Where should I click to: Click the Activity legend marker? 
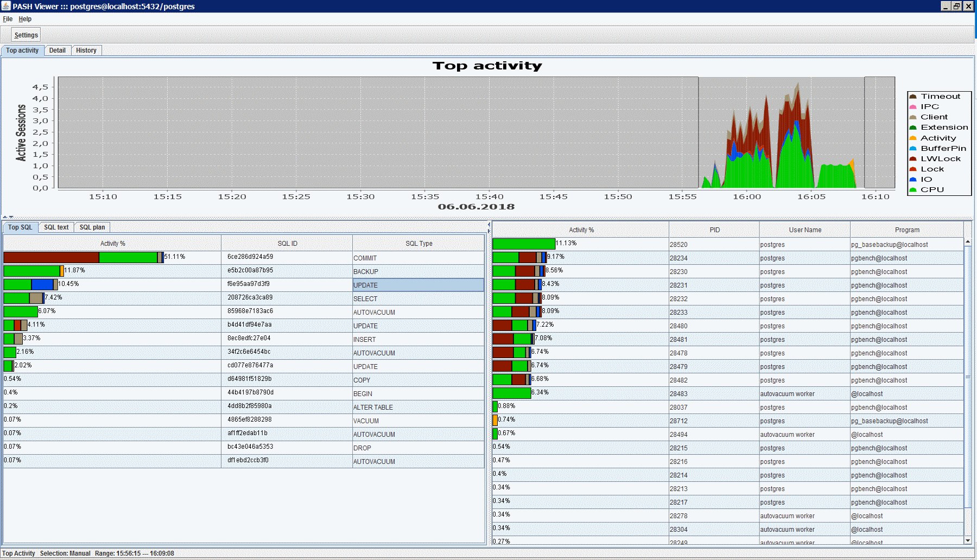pos(913,138)
